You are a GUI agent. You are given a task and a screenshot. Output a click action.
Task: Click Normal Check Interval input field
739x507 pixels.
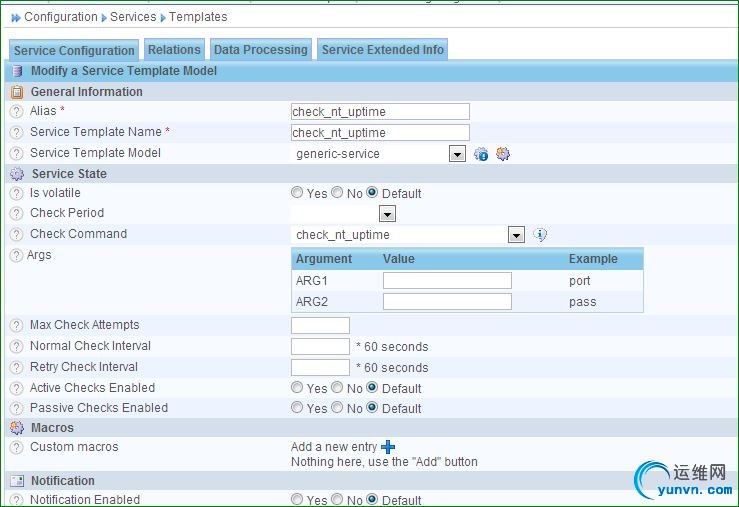pos(320,346)
